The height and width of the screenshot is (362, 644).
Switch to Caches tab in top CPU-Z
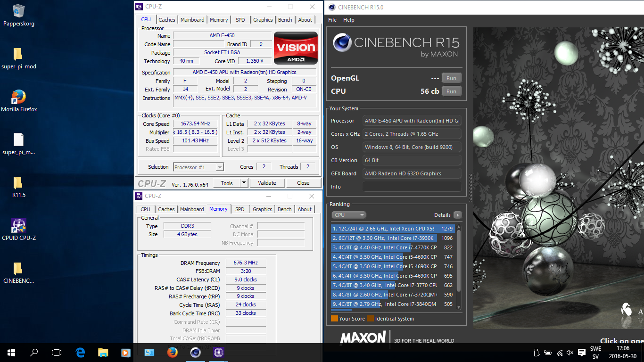[166, 20]
